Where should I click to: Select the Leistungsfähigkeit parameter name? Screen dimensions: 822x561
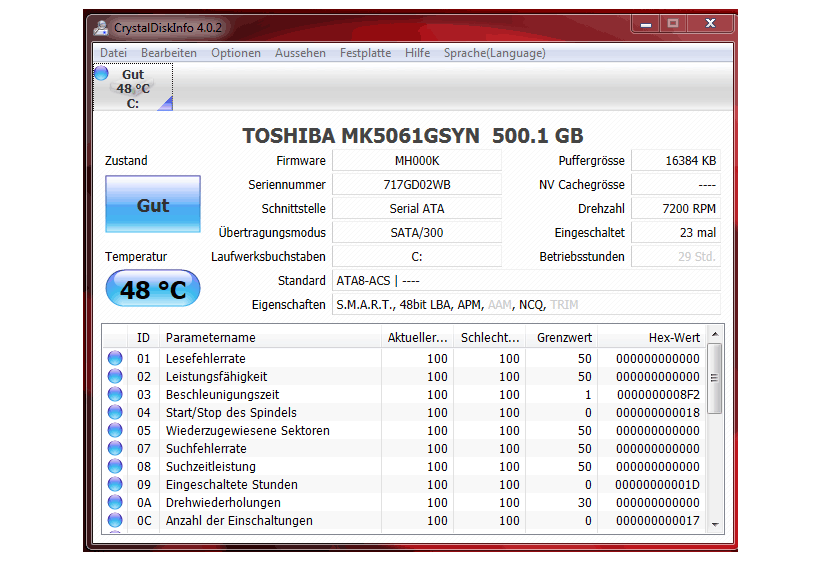[x=217, y=376]
